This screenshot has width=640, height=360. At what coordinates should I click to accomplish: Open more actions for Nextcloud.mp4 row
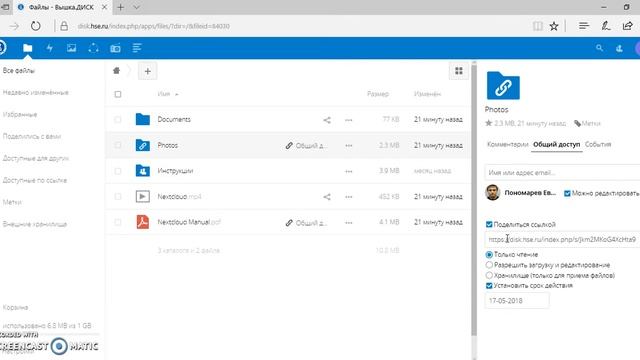[349, 197]
